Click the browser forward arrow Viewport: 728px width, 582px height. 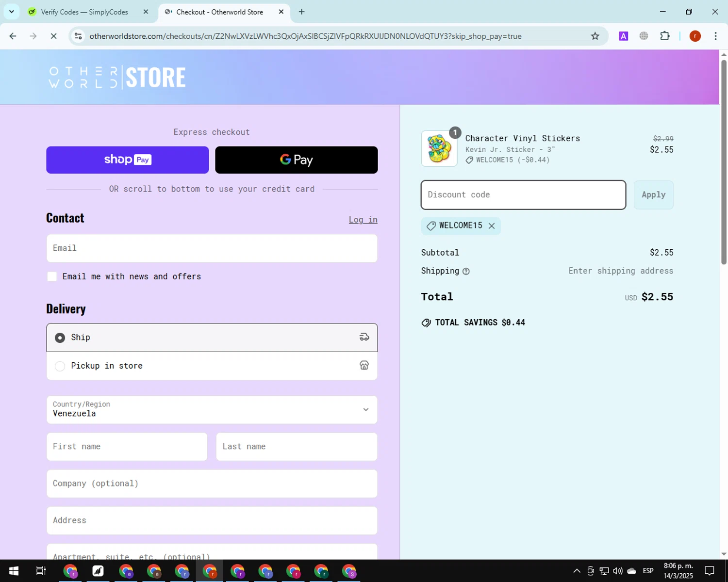point(33,36)
